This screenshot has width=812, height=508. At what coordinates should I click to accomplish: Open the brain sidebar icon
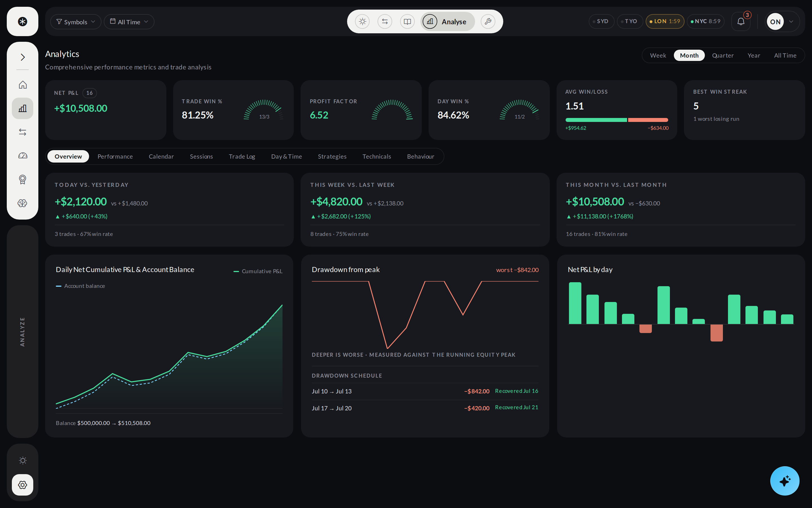click(23, 203)
